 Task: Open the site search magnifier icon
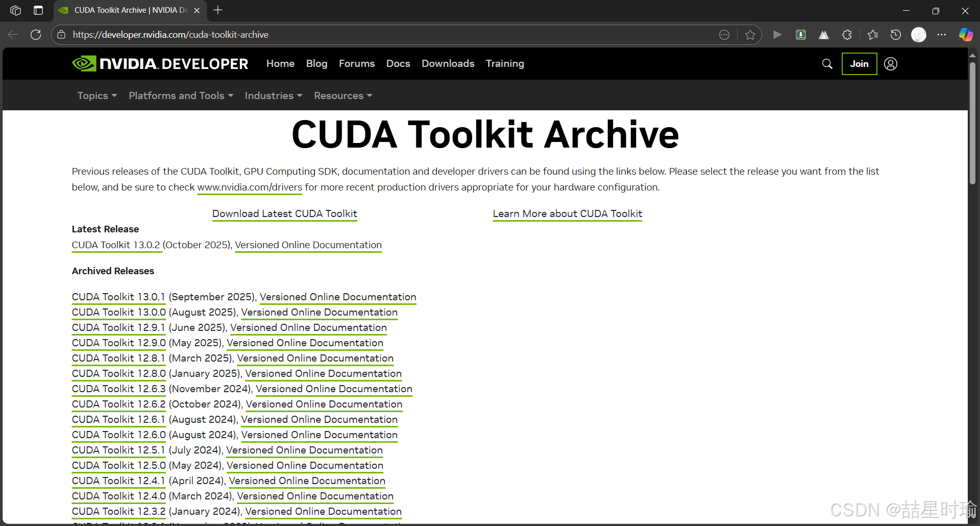click(827, 64)
